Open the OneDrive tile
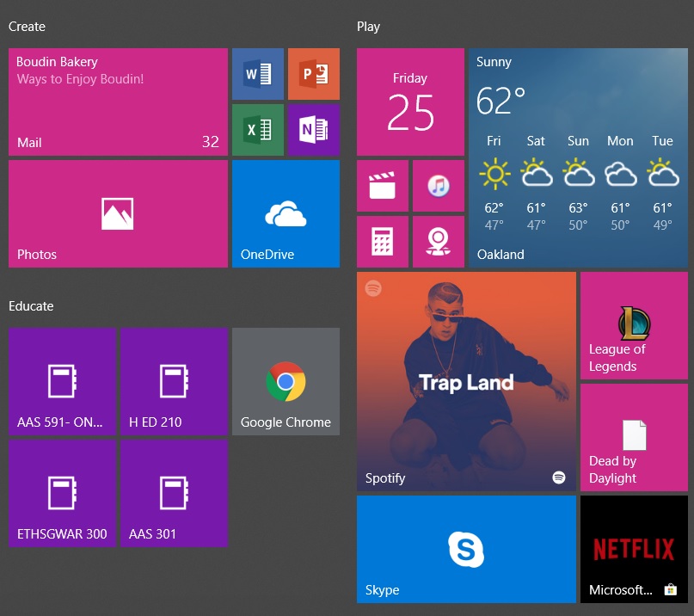 tap(286, 214)
